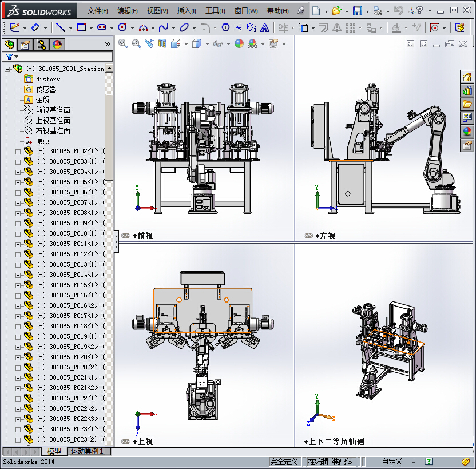Viewport: 476px width, 469px height.
Task: Switch to the 运动算例1 tab
Action: point(87,451)
